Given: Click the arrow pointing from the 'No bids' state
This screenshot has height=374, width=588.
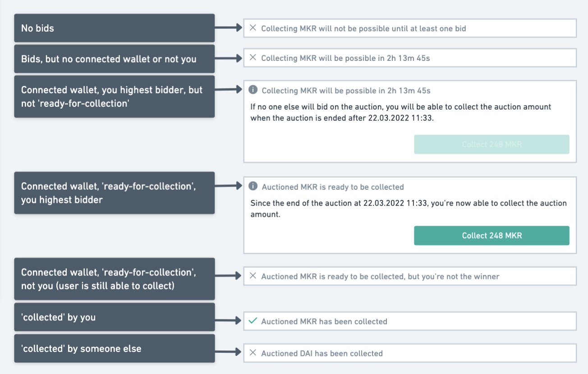Looking at the screenshot, I should (x=228, y=27).
